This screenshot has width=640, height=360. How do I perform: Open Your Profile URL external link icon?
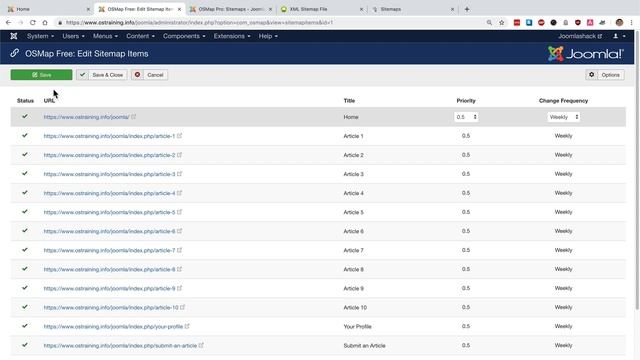(187, 326)
